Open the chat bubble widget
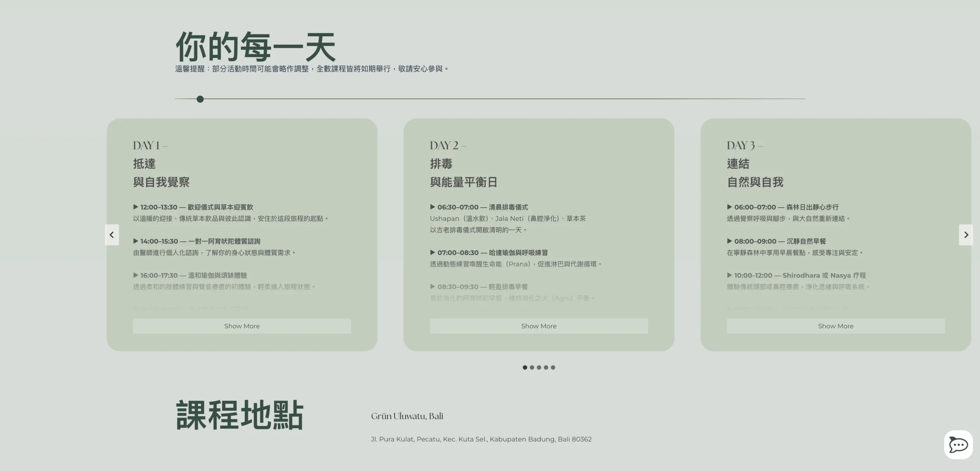Viewport: 980px width, 471px height. click(x=958, y=445)
